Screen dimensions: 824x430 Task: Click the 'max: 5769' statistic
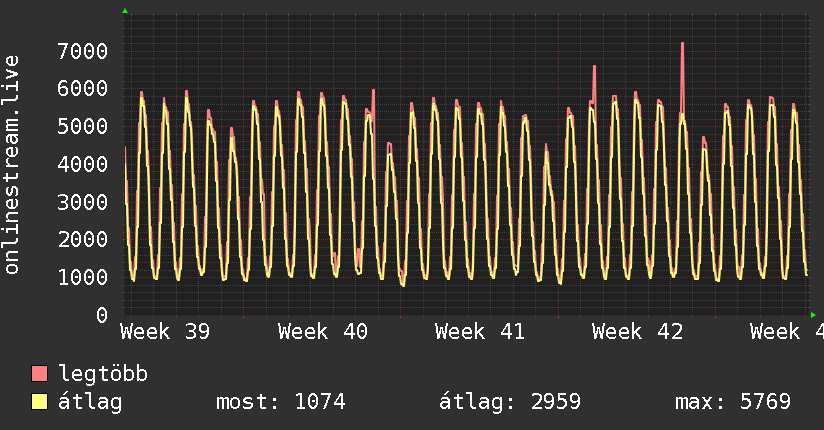coord(733,402)
